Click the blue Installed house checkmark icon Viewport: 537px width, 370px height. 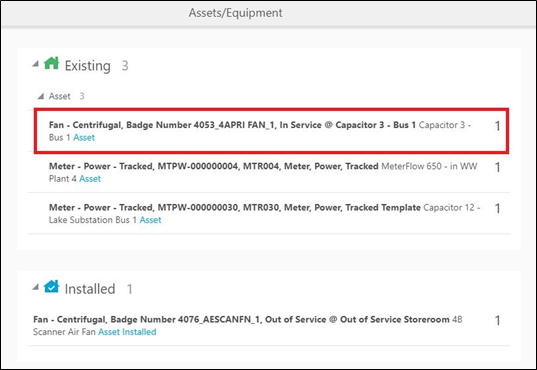tap(51, 286)
